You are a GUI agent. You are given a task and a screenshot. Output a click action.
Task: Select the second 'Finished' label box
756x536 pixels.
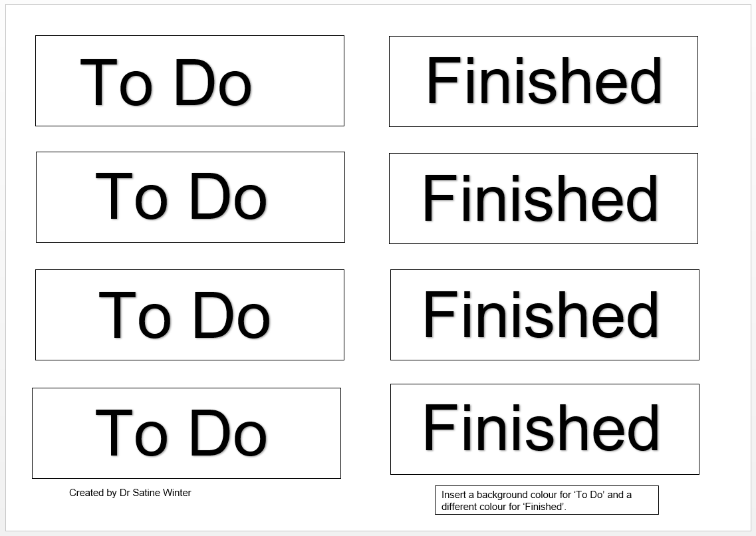(543, 199)
